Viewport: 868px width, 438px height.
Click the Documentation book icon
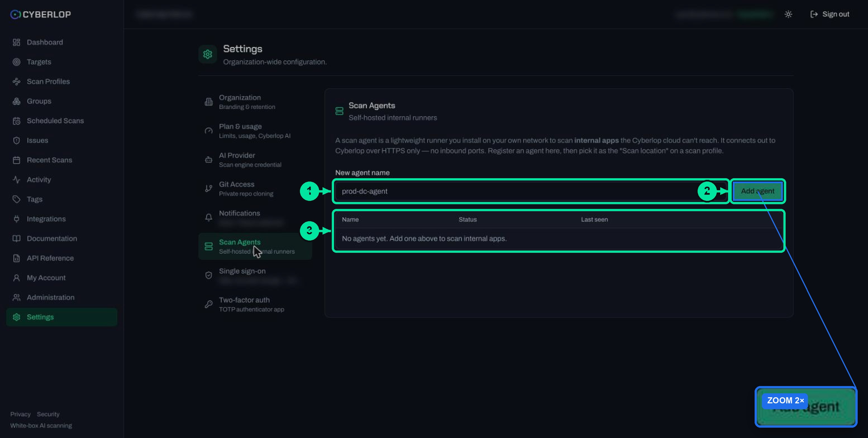point(16,238)
